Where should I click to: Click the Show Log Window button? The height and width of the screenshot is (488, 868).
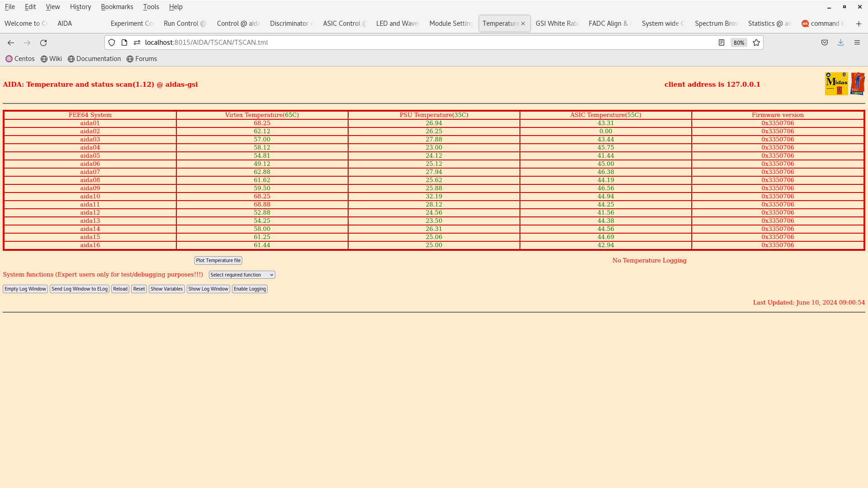pyautogui.click(x=208, y=289)
